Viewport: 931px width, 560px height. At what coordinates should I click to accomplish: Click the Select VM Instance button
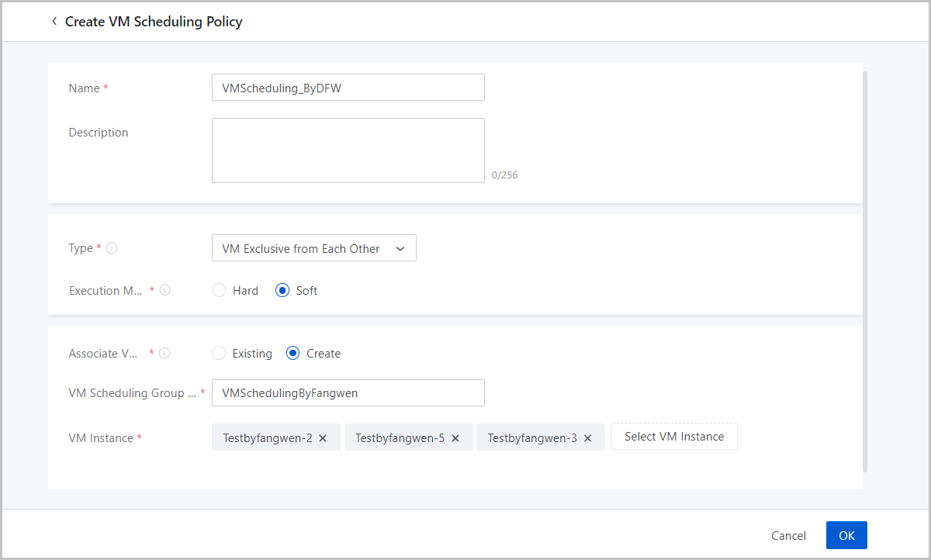(x=673, y=437)
